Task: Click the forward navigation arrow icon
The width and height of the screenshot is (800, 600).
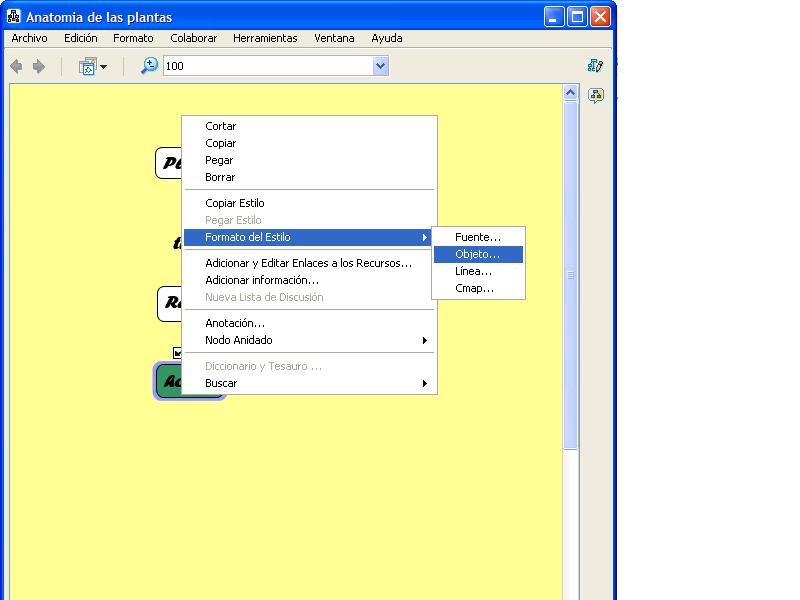Action: 39,66
